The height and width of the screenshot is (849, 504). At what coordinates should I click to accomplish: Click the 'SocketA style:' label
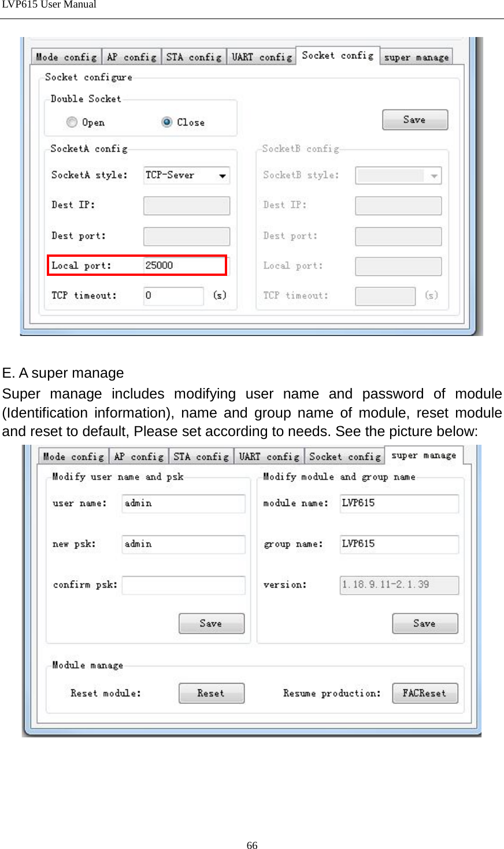pyautogui.click(x=90, y=175)
